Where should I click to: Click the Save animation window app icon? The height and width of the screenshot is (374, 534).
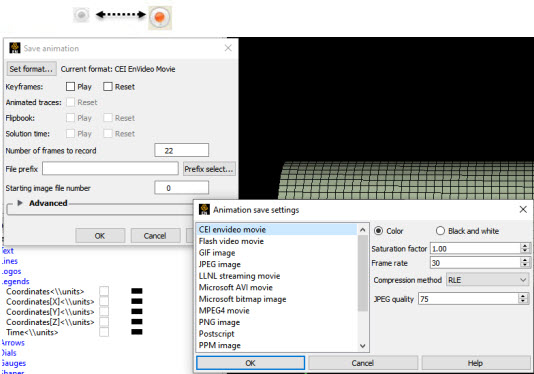15,48
